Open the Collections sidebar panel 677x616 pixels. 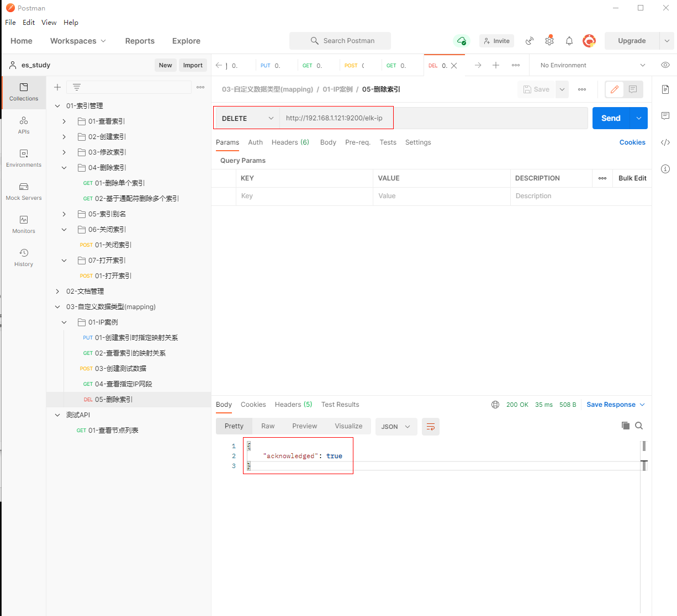coord(24,92)
